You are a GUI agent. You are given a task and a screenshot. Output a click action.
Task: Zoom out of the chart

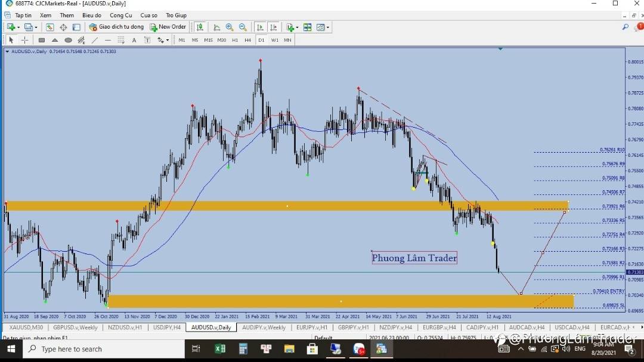click(x=243, y=27)
